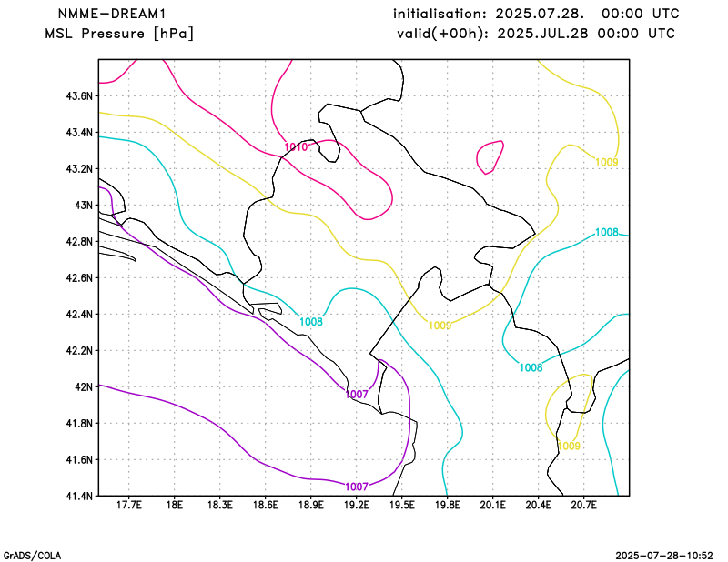This screenshot has height=562, width=728.
Task: Click the purple 1007 label beside the coastline near 42N
Action: pyautogui.click(x=357, y=395)
